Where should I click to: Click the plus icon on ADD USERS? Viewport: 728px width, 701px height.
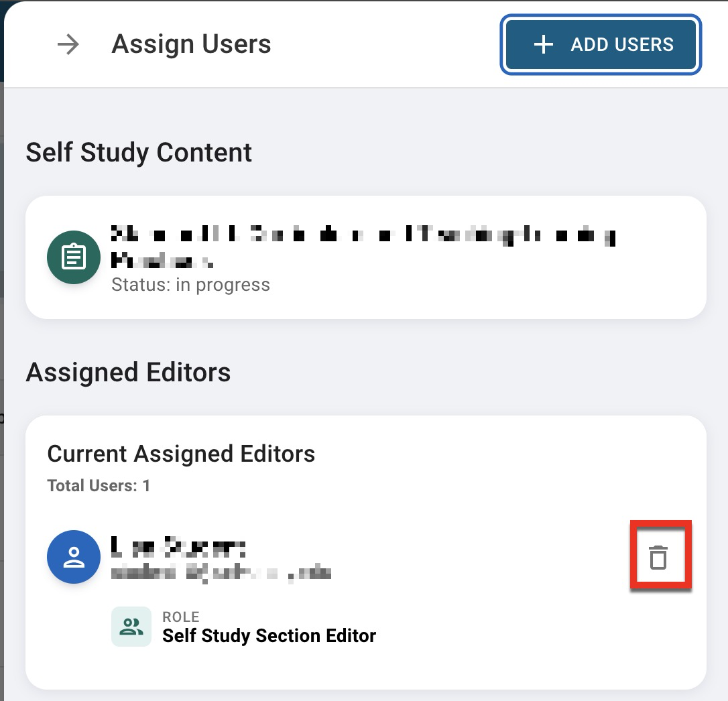point(543,45)
